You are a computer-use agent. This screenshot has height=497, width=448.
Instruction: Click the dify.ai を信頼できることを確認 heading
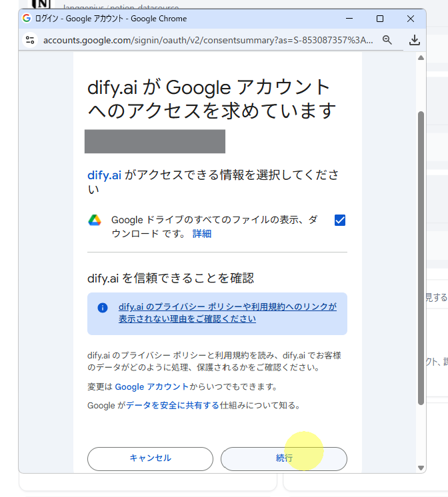[171, 278]
